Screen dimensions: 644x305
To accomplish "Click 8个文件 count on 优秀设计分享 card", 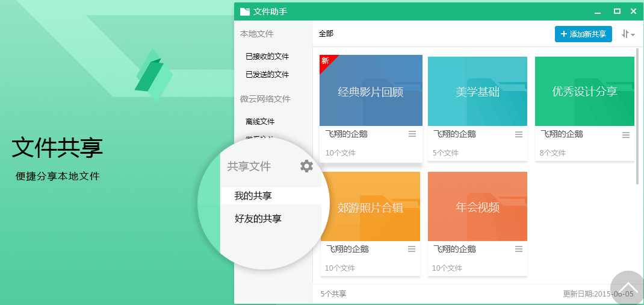I will [553, 153].
